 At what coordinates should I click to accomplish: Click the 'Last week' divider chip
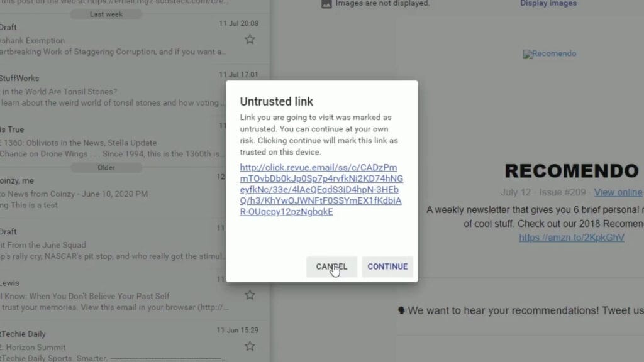(107, 14)
